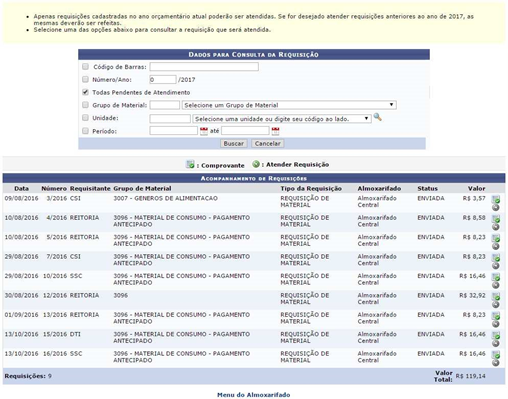Uncheck Todas Pendentes de Atendimento
The width and height of the screenshot is (508, 399).
coord(85,92)
